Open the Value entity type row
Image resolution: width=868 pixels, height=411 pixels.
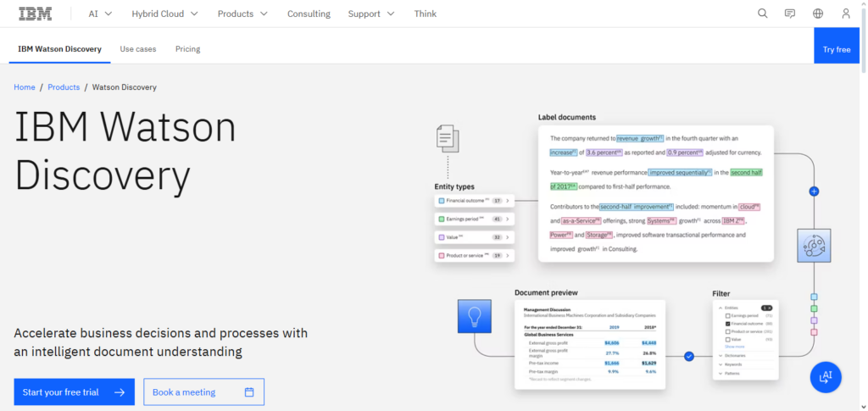(x=475, y=237)
